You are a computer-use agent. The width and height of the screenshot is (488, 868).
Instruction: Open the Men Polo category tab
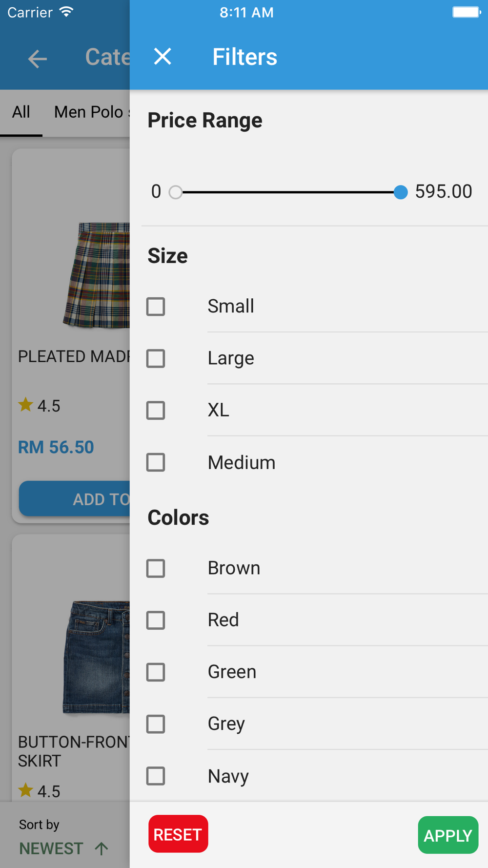[90, 112]
